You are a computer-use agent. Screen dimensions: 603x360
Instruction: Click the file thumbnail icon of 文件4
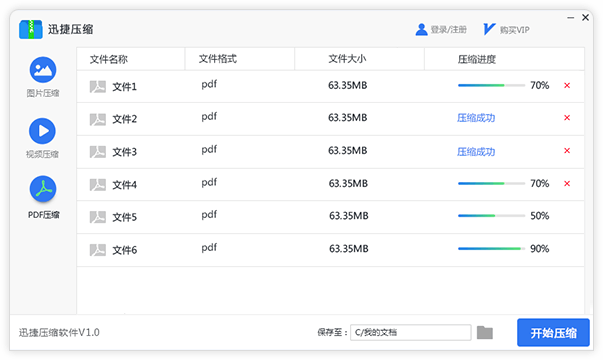click(98, 185)
